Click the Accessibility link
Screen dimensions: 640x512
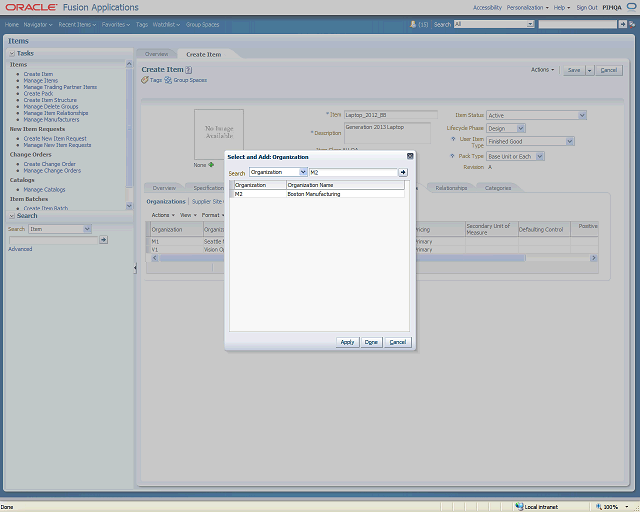(487, 7)
